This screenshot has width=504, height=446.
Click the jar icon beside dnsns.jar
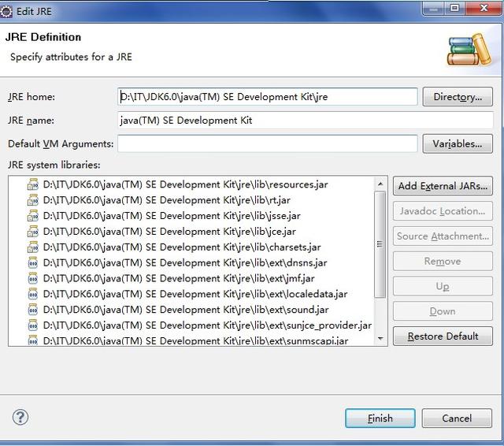[x=33, y=262]
